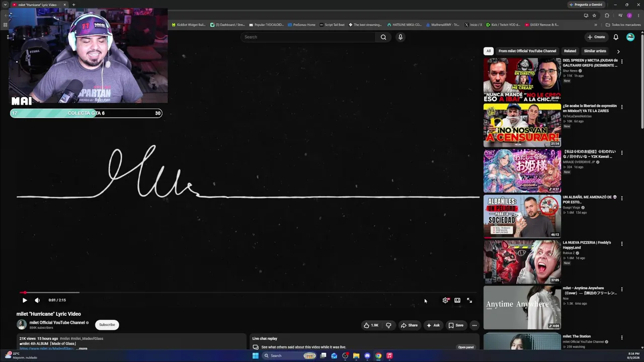Open LA NUEVA PIZZERIA Freddy's video title
The image size is (644, 362).
point(587,245)
